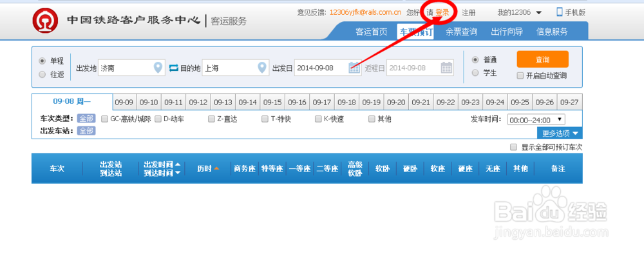Open the return date calendar icon
Screen dimensions: 644x254
click(447, 68)
